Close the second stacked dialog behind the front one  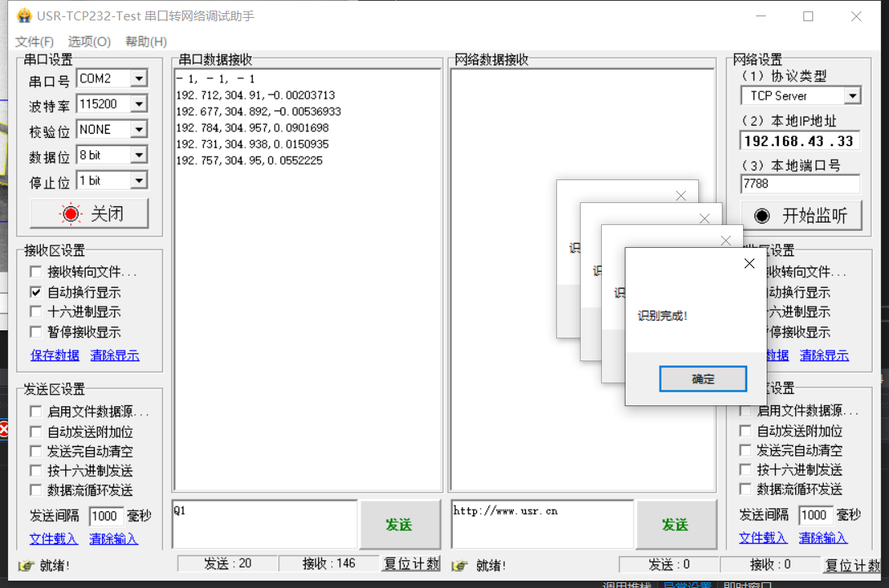click(x=726, y=241)
